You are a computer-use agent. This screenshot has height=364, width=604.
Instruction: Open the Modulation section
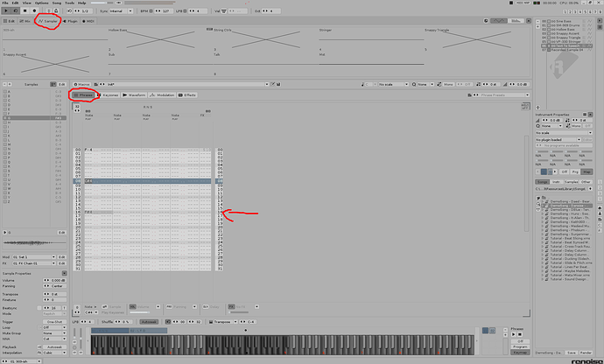coord(163,95)
